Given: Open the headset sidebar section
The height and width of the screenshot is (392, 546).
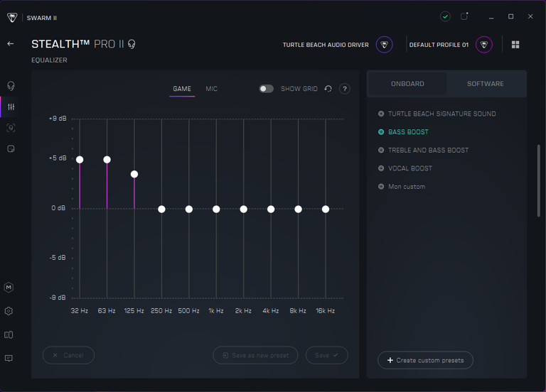Looking at the screenshot, I should click(x=11, y=85).
